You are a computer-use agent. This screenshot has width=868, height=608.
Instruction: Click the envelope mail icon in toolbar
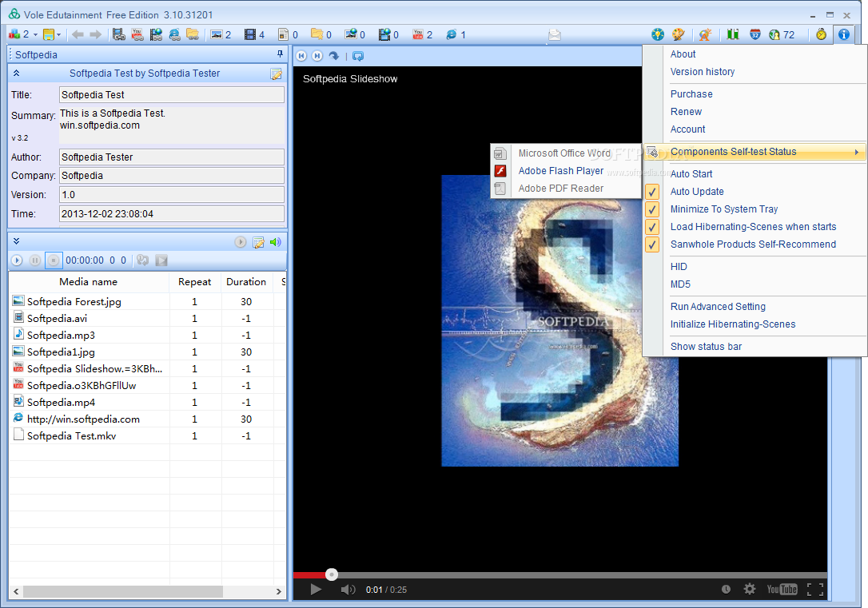[555, 35]
